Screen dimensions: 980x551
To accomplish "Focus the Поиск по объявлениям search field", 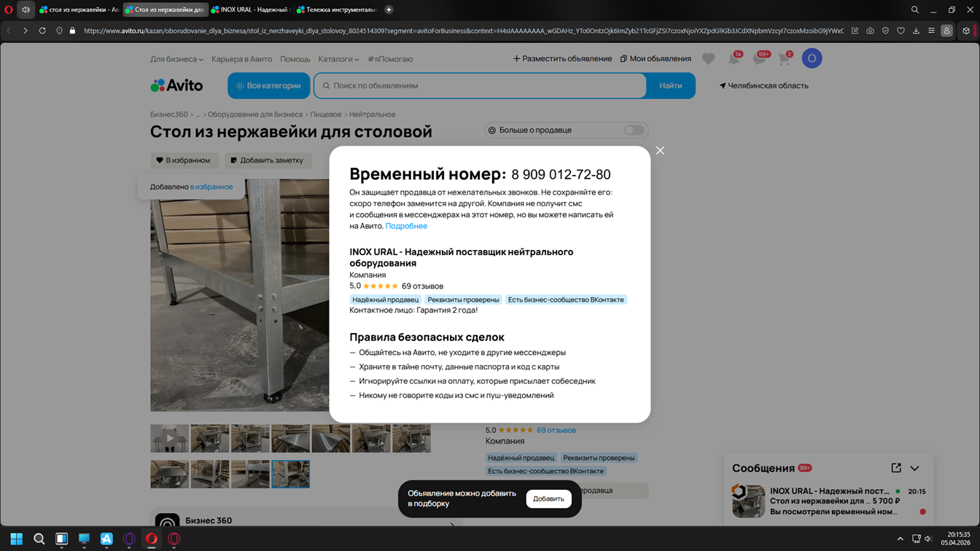I will (x=481, y=85).
